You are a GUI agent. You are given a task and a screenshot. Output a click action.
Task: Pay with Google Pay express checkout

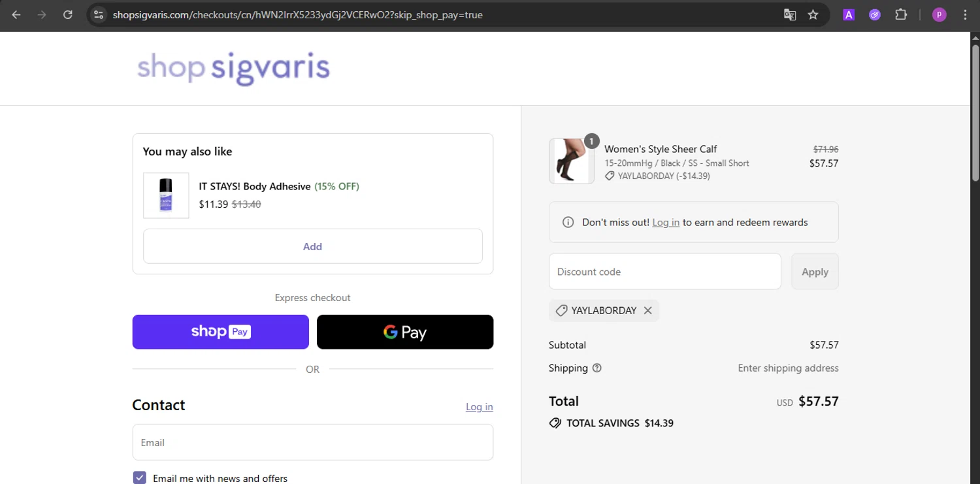pos(405,332)
